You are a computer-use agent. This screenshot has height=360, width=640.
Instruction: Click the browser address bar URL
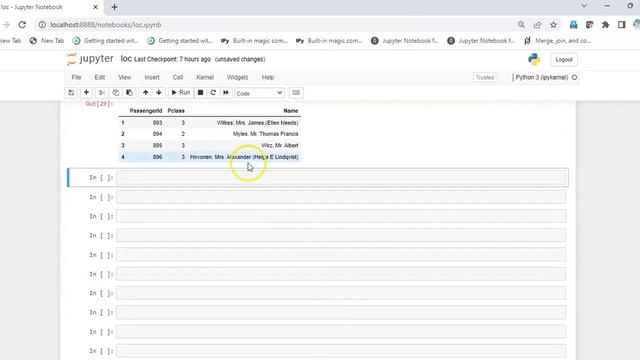click(x=106, y=25)
